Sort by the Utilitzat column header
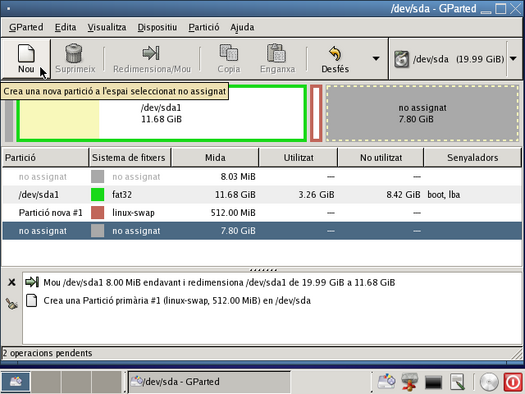 click(298, 157)
